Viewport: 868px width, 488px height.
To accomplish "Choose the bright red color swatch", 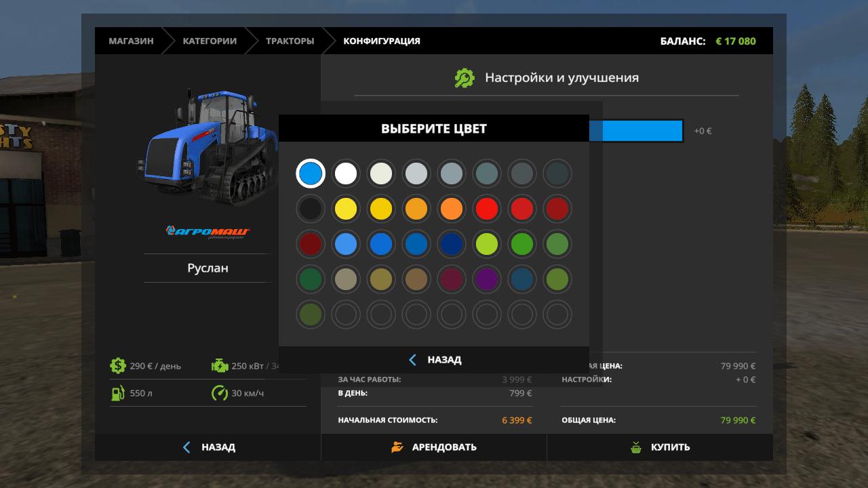I will [487, 209].
